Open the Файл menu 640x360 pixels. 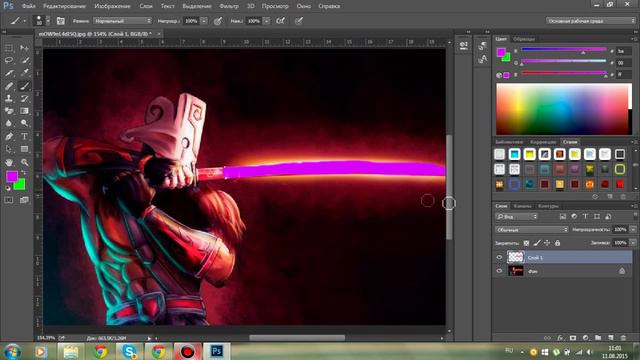tap(28, 6)
